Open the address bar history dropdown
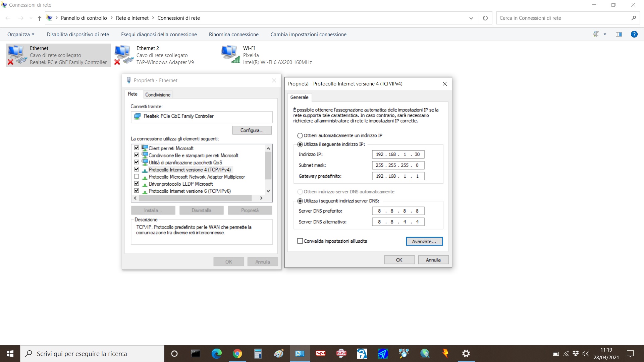The width and height of the screenshot is (644, 362). coord(471,18)
